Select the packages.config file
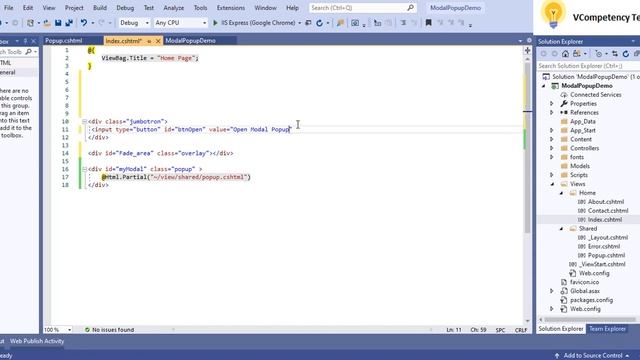640x360 pixels. 591,300
